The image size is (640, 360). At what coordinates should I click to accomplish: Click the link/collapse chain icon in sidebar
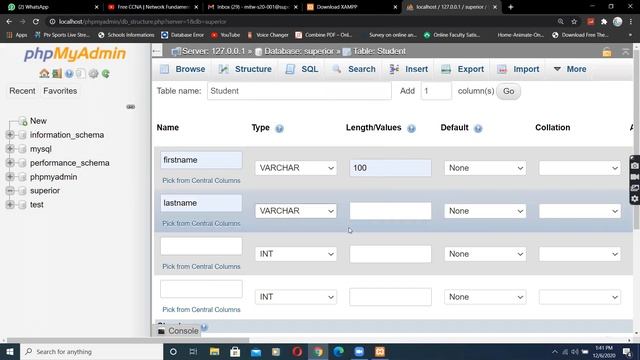point(131,107)
